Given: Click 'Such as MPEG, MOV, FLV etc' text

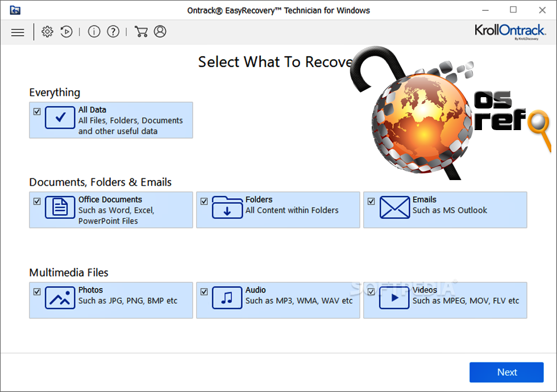Looking at the screenshot, I should point(465,301).
